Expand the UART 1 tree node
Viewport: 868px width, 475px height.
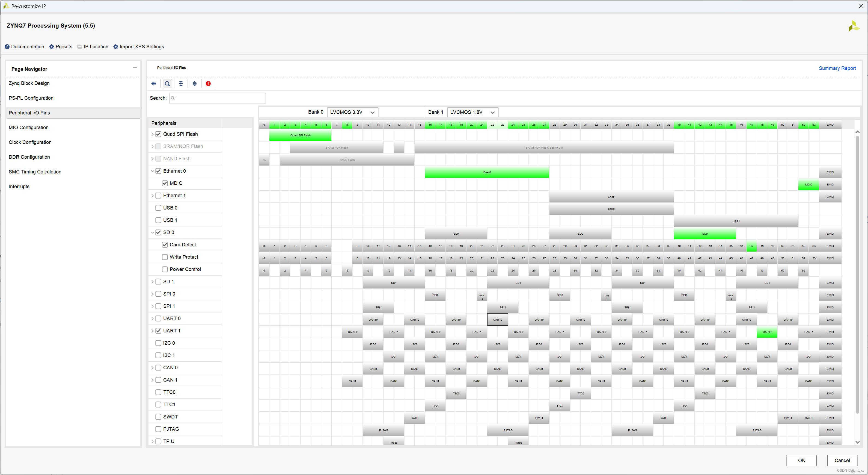[x=152, y=331]
